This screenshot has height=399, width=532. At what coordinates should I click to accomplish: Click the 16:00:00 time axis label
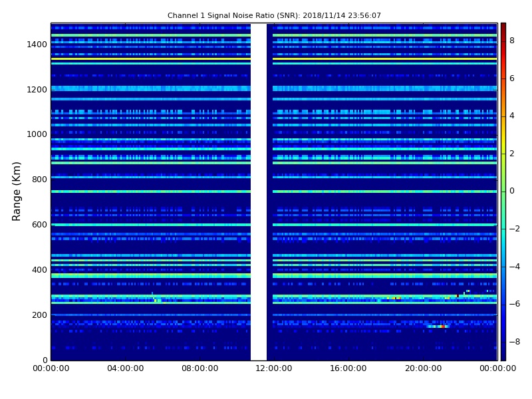[x=348, y=368]
